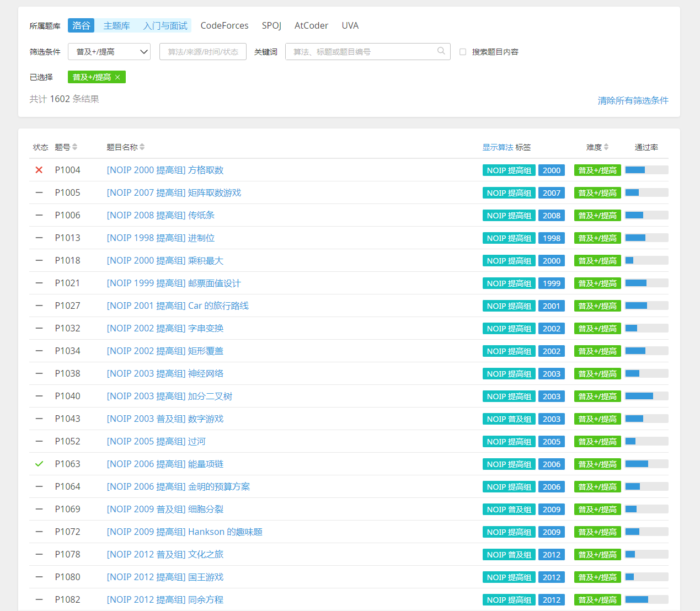The image size is (700, 611).
Task: Open problem [NOIP 2006 提高组] 能量项链
Action: pos(165,464)
